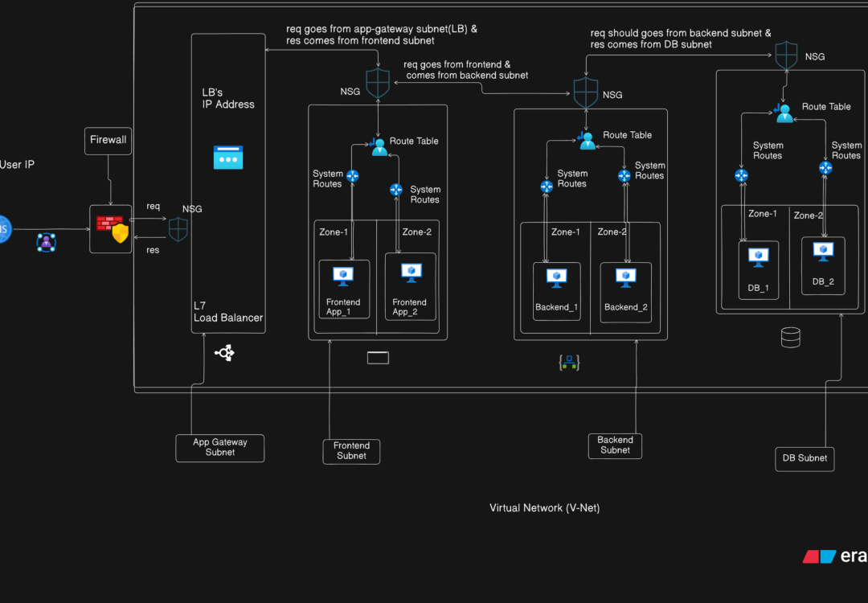Select the user group icon below the arrow
Image resolution: width=868 pixels, height=603 pixels.
pyautogui.click(x=46, y=243)
